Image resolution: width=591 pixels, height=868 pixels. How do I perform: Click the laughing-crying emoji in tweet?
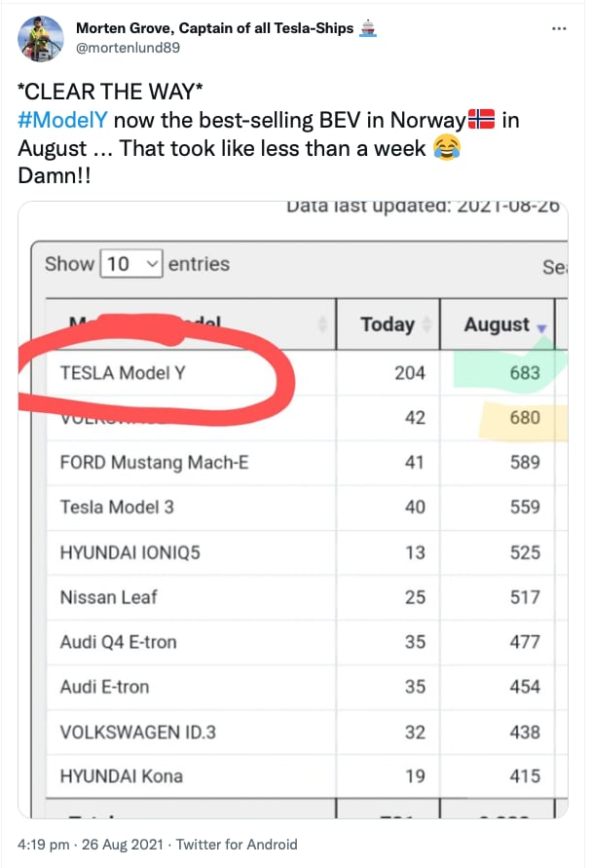(446, 148)
